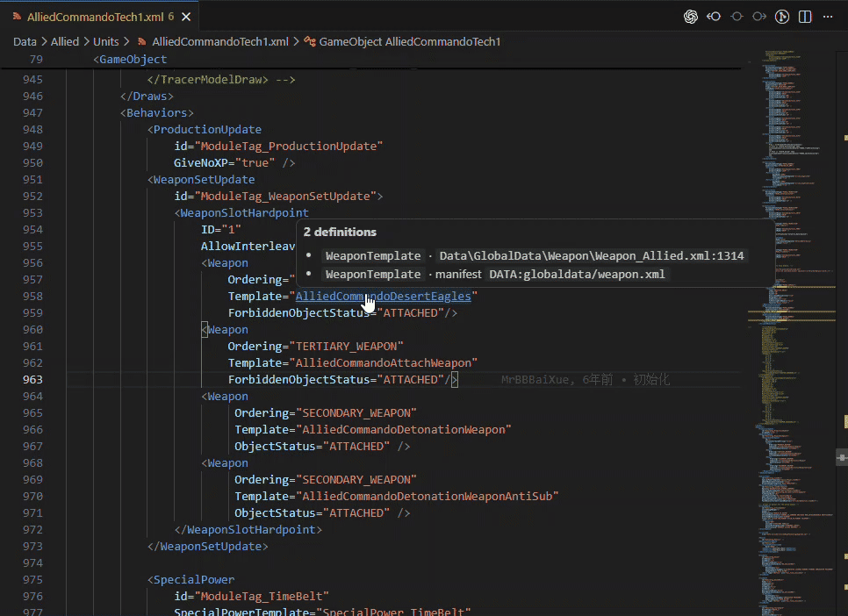
Task: Open definition in Weapon_Allied.xml:1314
Action: (x=592, y=256)
